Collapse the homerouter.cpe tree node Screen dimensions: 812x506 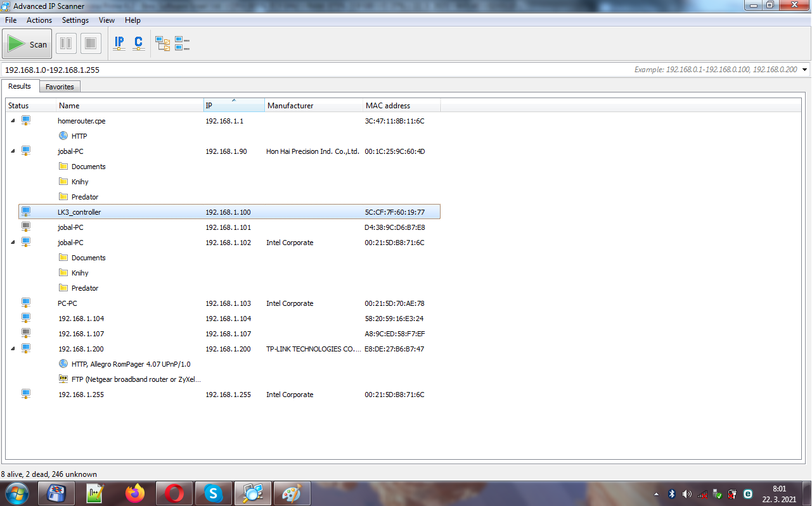[x=13, y=121]
